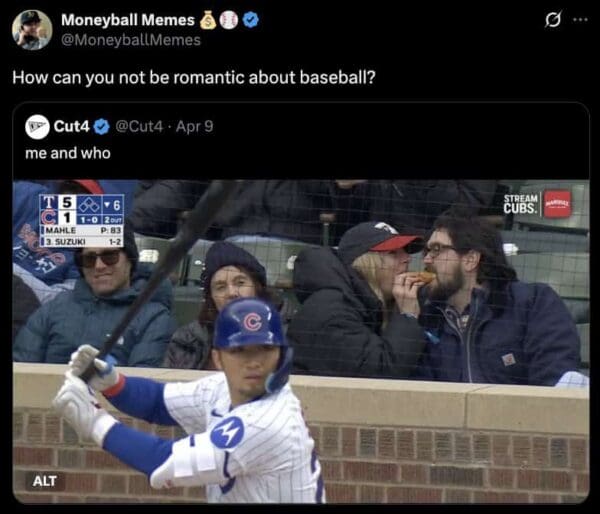Screen dimensions: 600x514
Task: Open the Cut4 account name in the quoted post
Action: coord(72,127)
